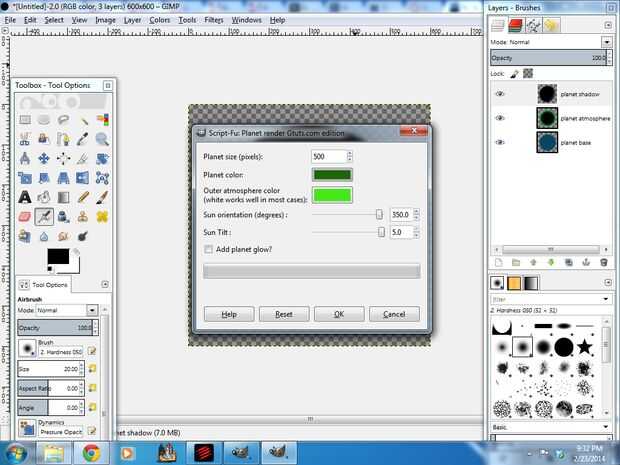Select the Measure compass tool
Viewport: 620px width, 465px height.
[25, 159]
